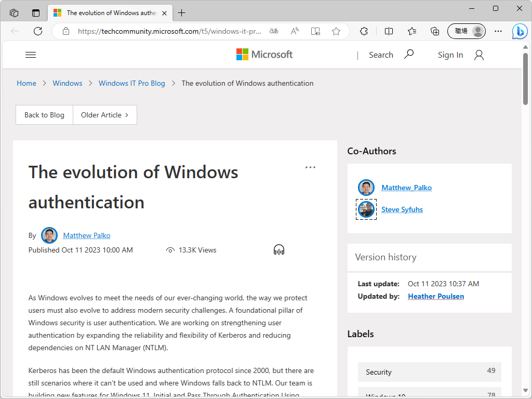Open browser Settings via the three-dot menu
The image size is (532, 399).
point(498,31)
